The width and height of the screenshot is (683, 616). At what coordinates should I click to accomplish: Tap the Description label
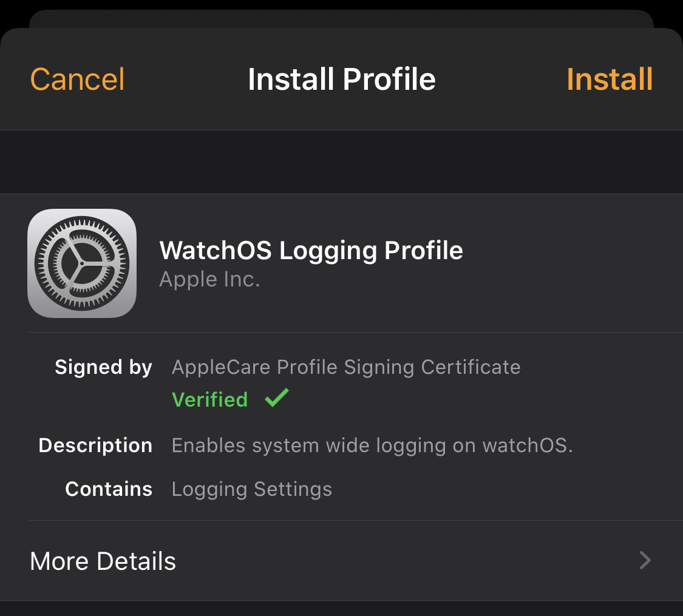(x=95, y=445)
